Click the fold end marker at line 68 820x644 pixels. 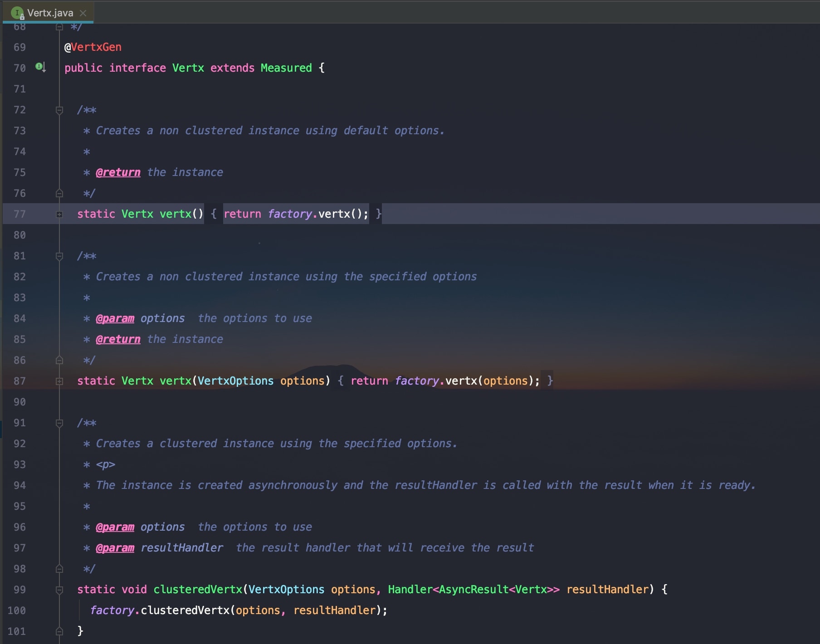tap(59, 27)
